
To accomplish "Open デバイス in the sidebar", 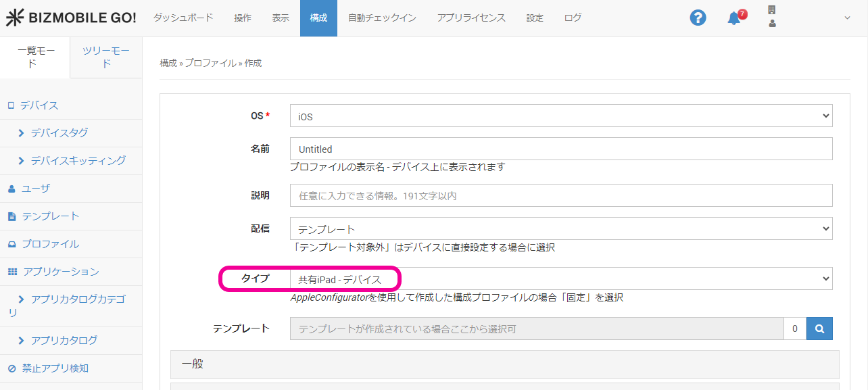I will pyautogui.click(x=39, y=105).
